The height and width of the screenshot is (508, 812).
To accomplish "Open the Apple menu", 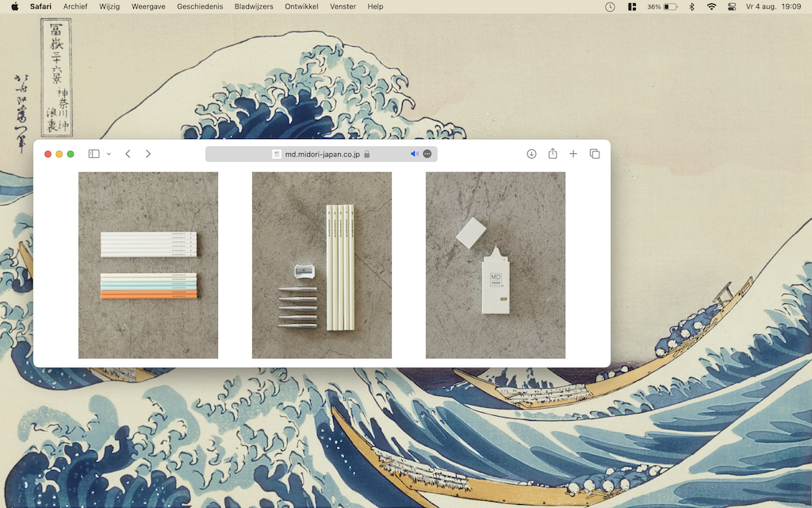I will coord(14,6).
